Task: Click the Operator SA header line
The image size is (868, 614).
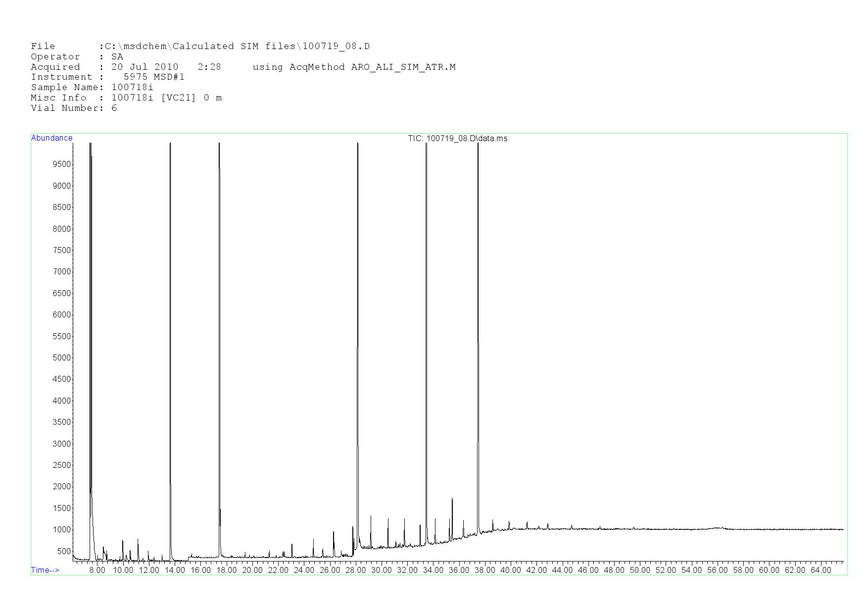Action: tap(77, 56)
